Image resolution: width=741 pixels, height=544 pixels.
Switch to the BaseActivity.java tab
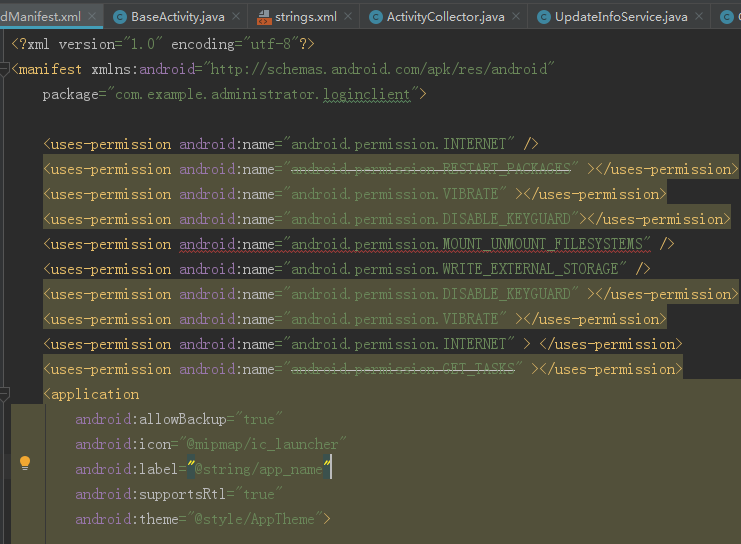tap(177, 17)
